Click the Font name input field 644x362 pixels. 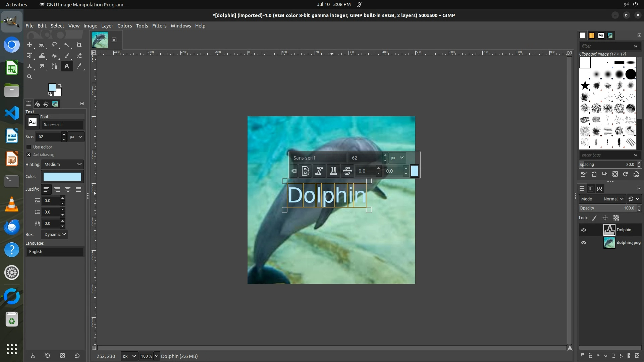coord(62,124)
